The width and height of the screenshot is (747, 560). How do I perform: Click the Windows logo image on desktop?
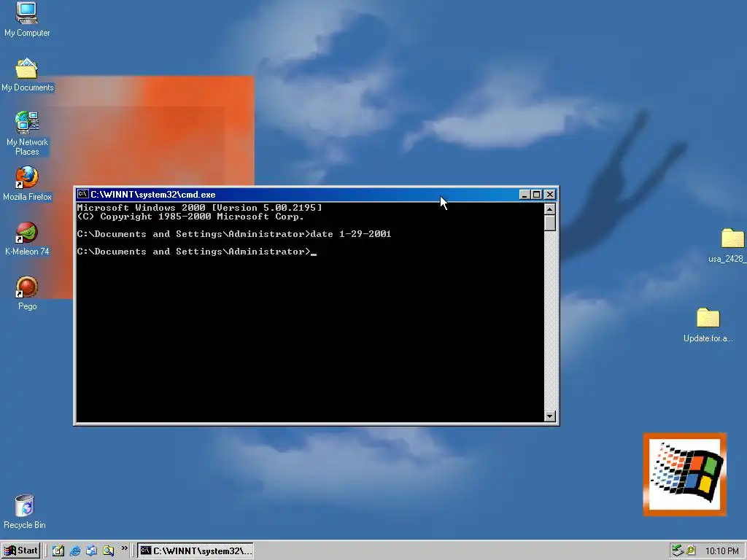684,474
